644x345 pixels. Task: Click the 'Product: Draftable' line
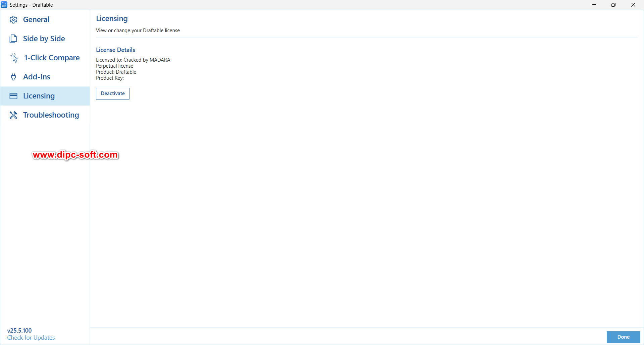tap(116, 72)
